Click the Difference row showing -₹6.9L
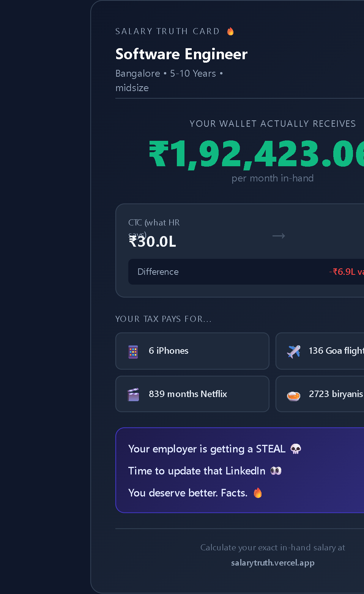364x594 pixels. [246, 271]
